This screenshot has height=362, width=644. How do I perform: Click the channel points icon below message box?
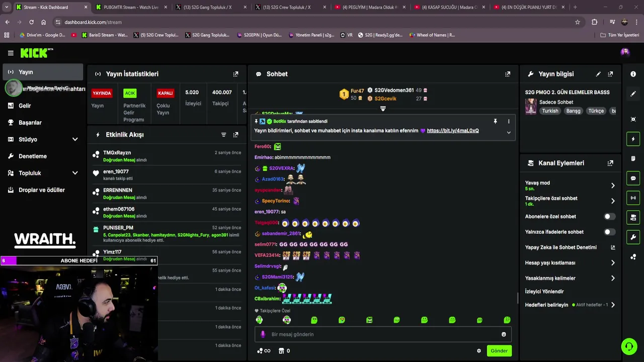pos(260,351)
